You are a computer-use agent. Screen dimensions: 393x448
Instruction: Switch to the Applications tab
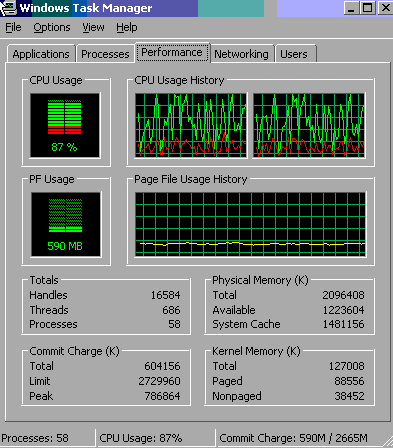point(41,54)
